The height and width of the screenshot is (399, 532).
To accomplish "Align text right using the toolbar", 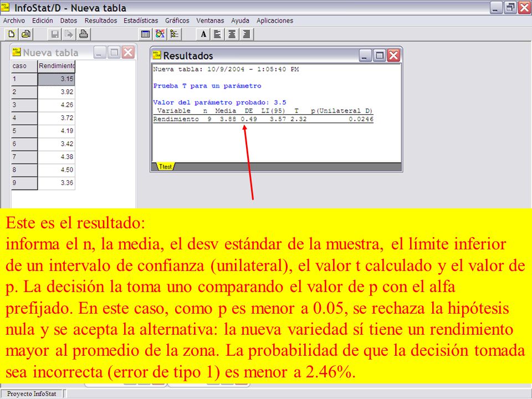I will (x=247, y=34).
